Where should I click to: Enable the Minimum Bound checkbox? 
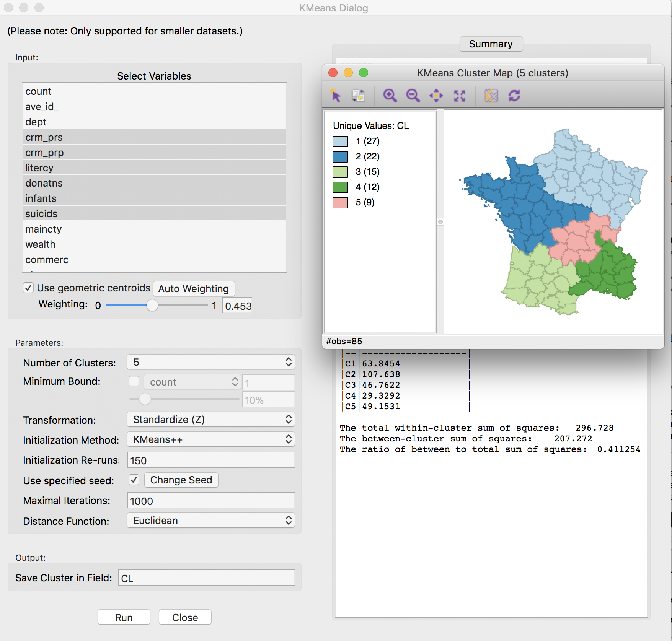pos(134,381)
